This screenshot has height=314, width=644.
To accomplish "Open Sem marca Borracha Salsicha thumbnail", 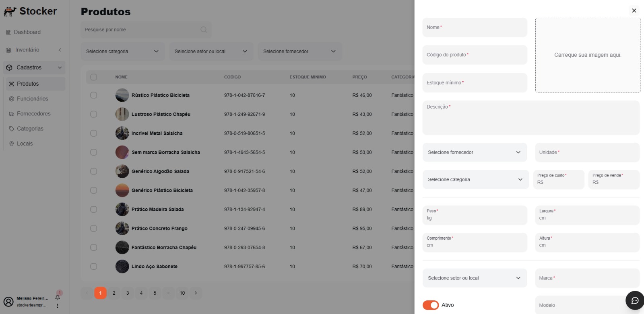I will coord(122,152).
